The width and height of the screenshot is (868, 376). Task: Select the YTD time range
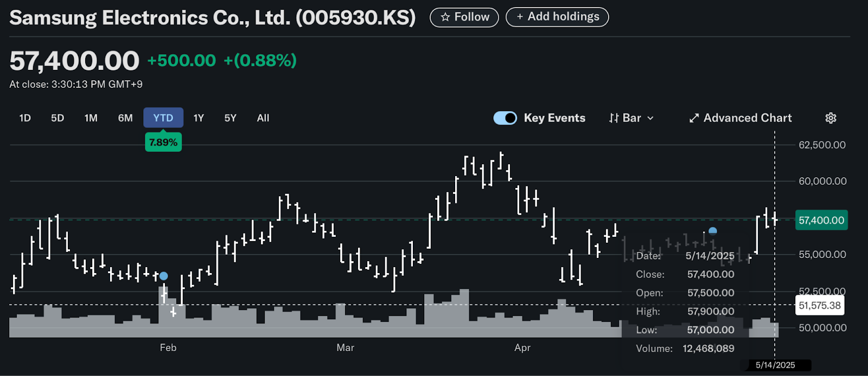[x=163, y=118]
